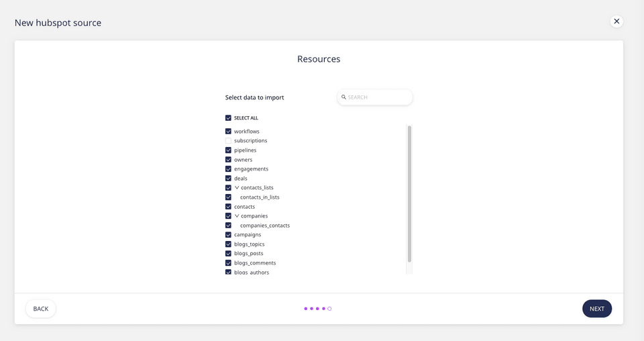Screen dimensions: 644x341
Task: Click the last hollow progress dot
Action: click(329, 309)
